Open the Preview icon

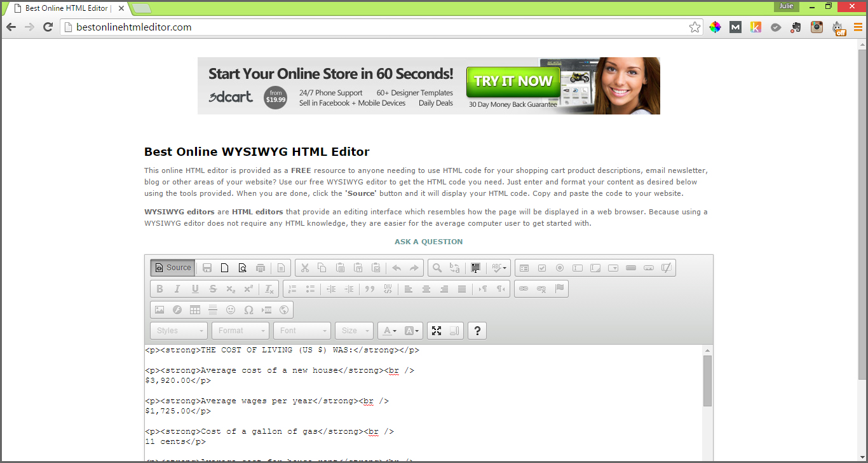243,268
